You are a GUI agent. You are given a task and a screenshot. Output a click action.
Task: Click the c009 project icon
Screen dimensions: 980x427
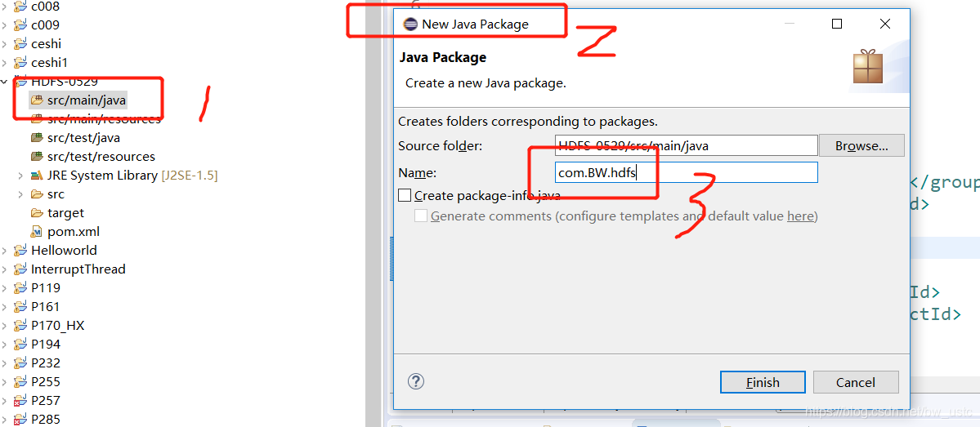[20, 25]
